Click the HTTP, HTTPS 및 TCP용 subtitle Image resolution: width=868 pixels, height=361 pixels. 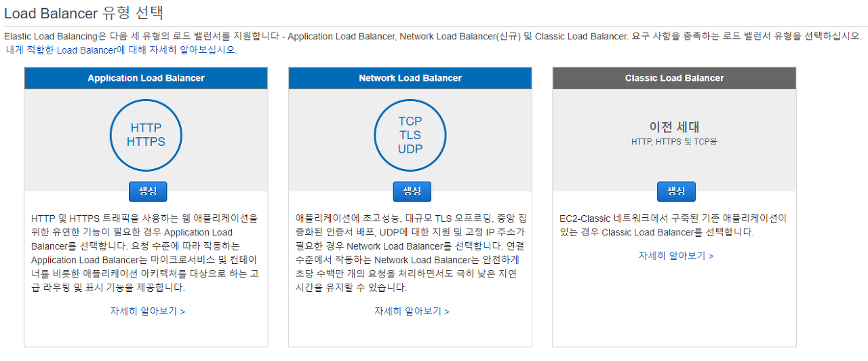click(x=674, y=142)
